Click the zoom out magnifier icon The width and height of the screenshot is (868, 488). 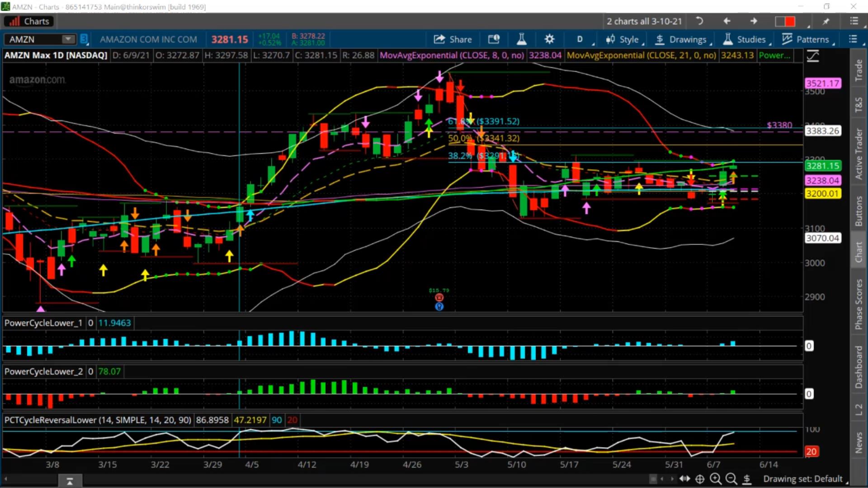[731, 479]
